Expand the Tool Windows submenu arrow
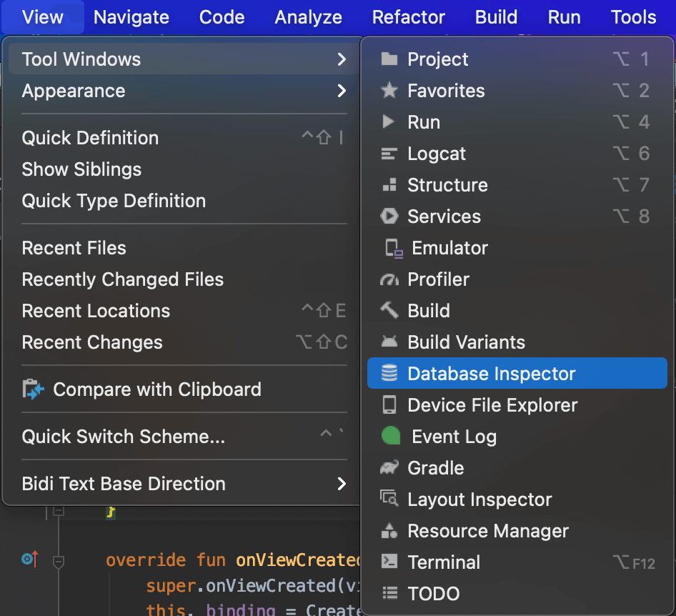 (x=342, y=59)
